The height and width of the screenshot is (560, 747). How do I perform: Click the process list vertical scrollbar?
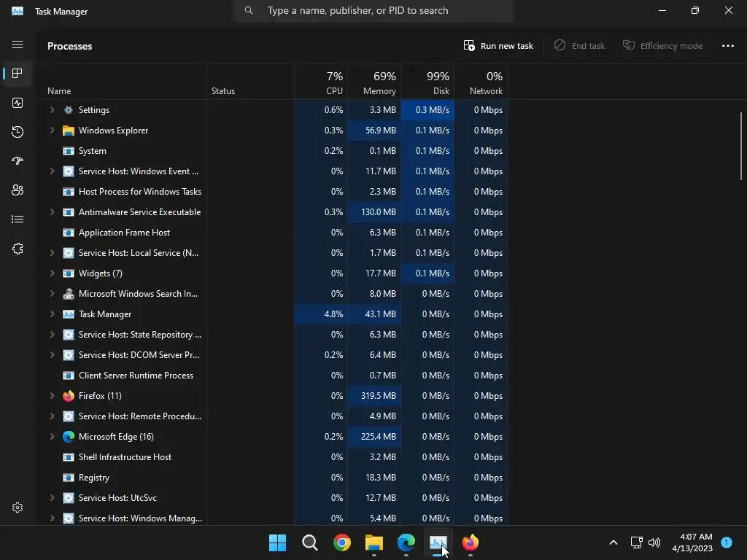[741, 146]
